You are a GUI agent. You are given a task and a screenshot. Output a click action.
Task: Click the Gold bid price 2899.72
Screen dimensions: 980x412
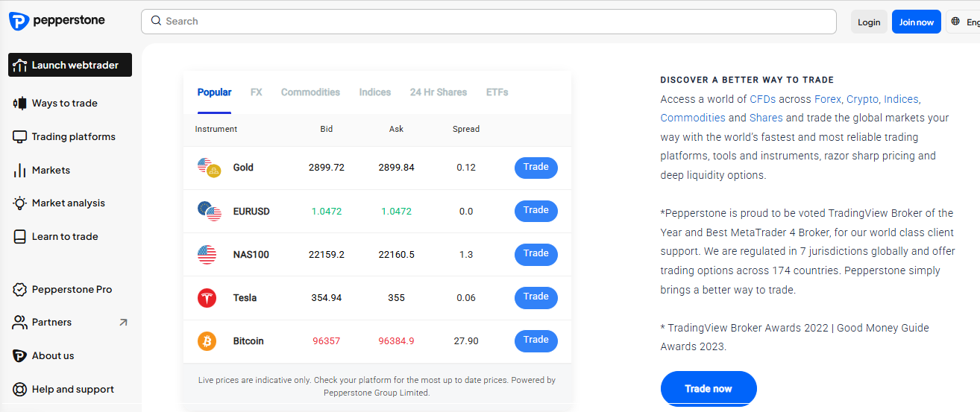tap(327, 168)
